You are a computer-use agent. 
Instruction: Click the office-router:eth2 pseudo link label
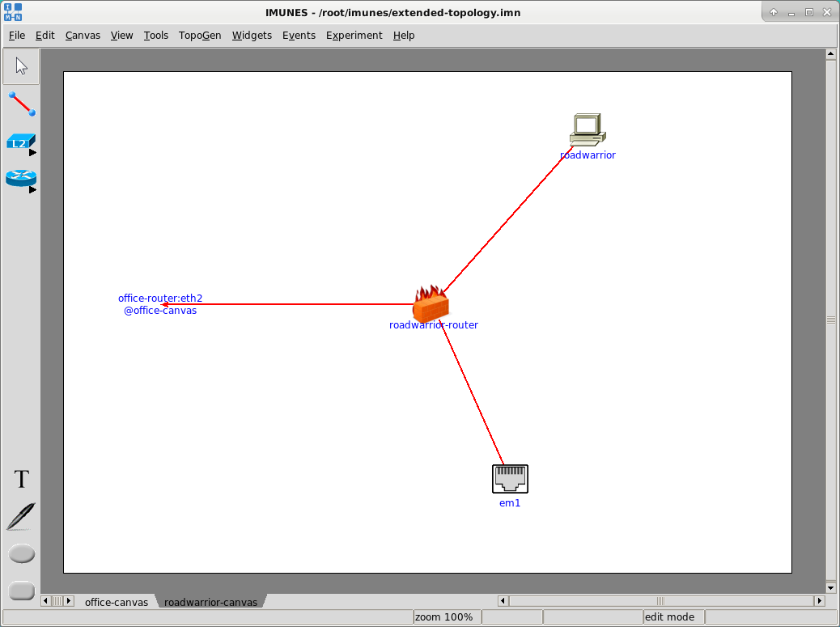(160, 304)
